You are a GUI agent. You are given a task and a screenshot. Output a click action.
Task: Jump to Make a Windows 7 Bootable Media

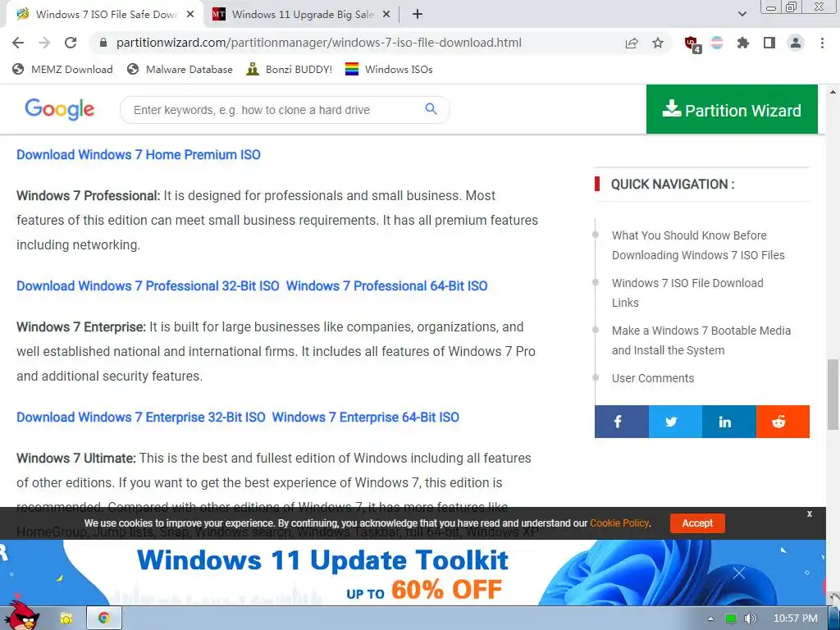pyautogui.click(x=701, y=340)
